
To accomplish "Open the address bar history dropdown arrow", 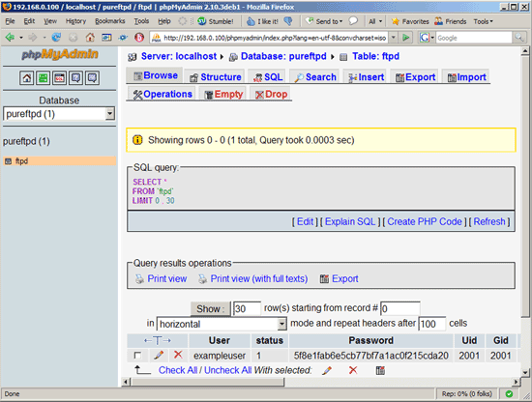I will [394, 38].
